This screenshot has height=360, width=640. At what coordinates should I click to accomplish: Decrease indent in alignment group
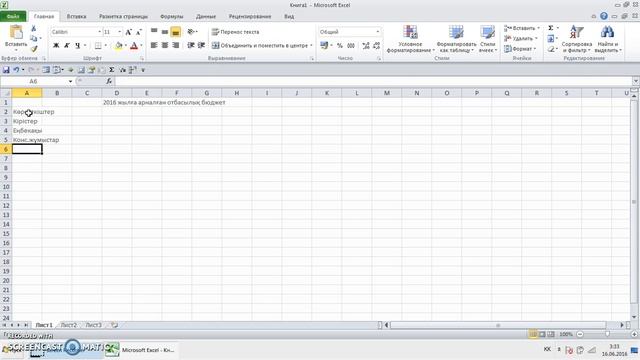click(191, 45)
